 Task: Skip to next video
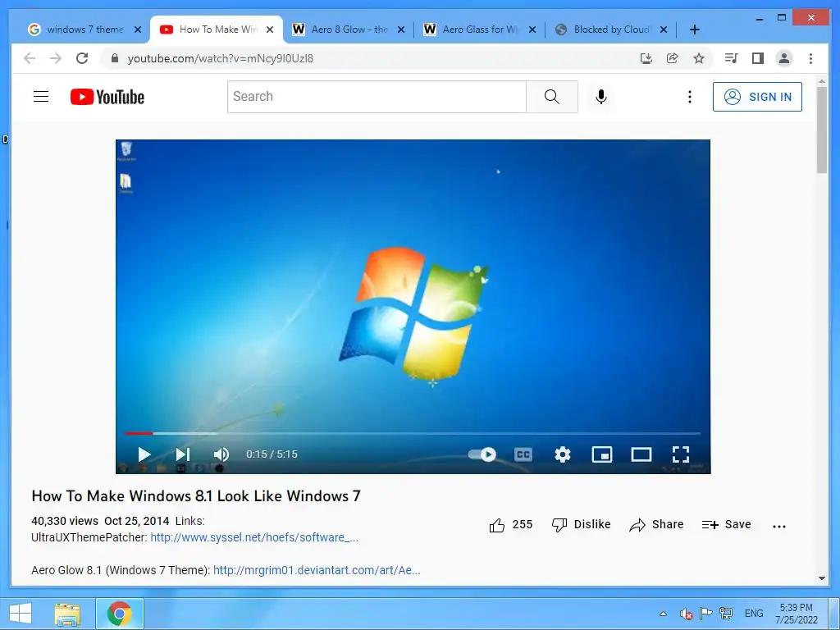tap(183, 454)
